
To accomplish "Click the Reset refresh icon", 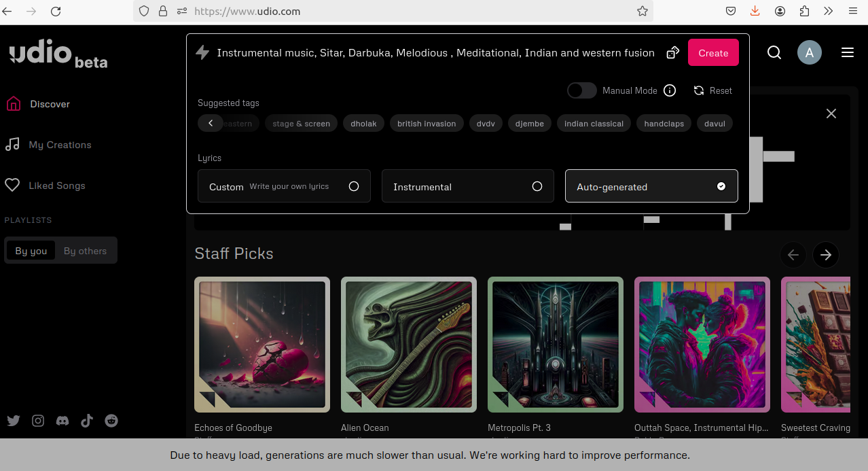I will 699,90.
